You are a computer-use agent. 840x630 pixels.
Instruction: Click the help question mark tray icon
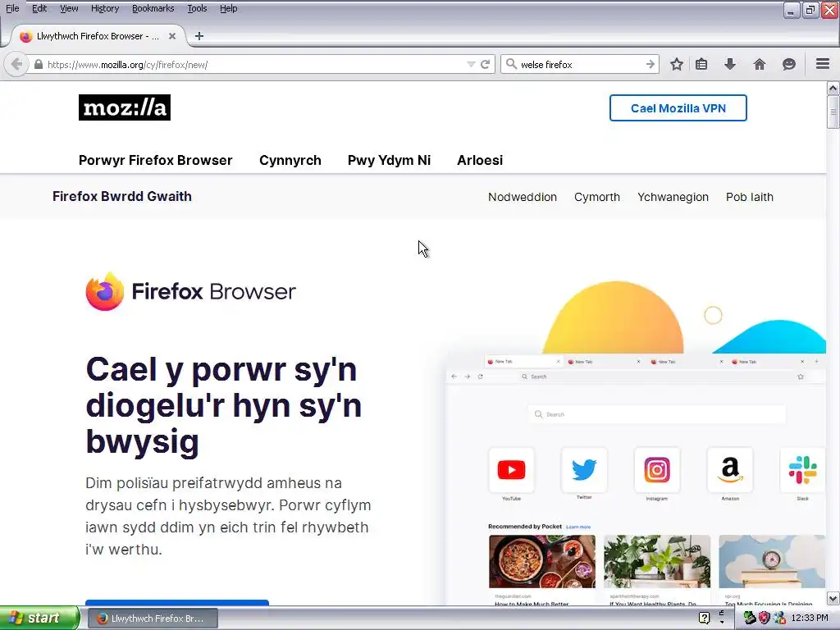point(704,618)
